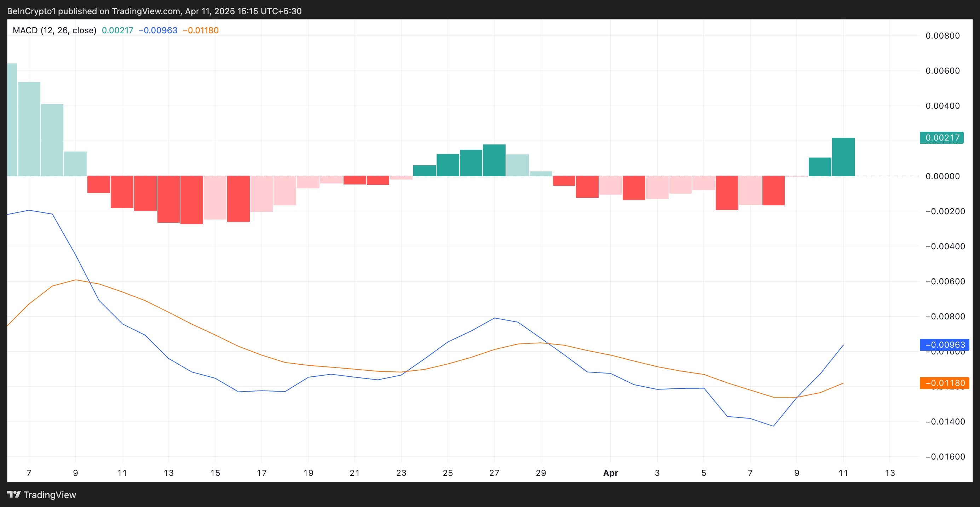This screenshot has width=980, height=507.
Task: Click the tallest light green histogram bar at left
Action: [x=12, y=120]
